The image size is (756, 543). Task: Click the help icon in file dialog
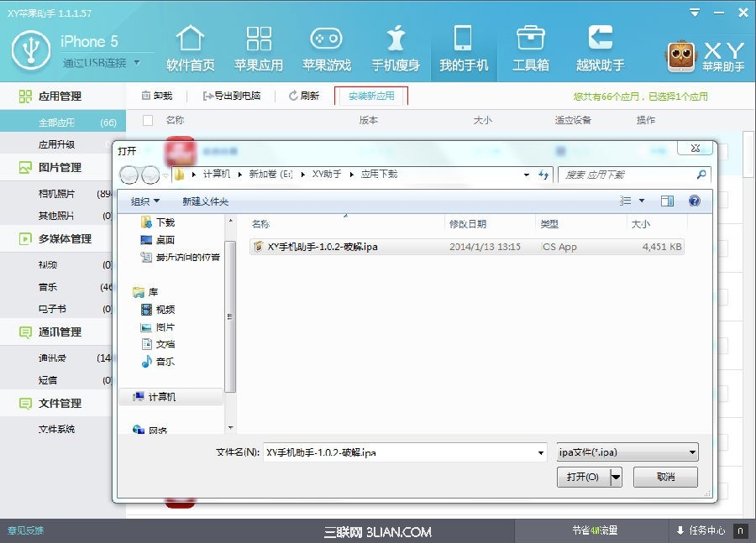tap(694, 201)
